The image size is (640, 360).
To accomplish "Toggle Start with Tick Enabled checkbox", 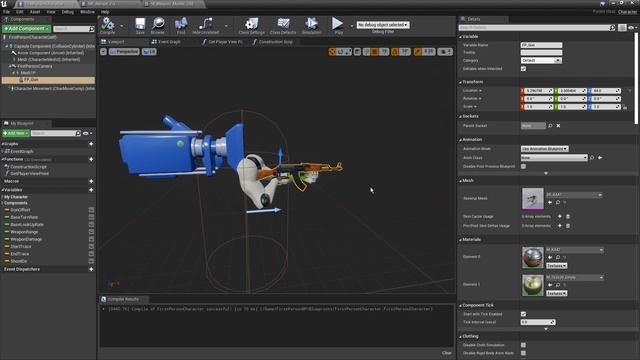I will [x=523, y=314].
